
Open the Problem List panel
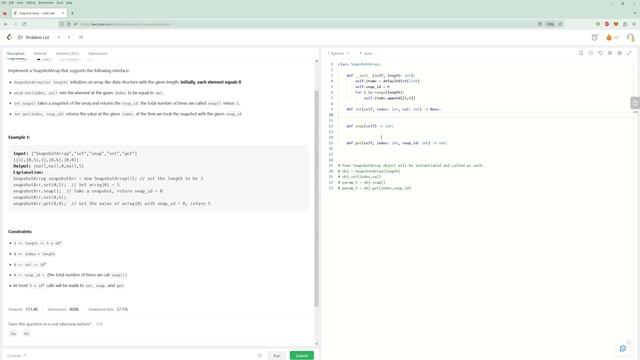(x=33, y=37)
